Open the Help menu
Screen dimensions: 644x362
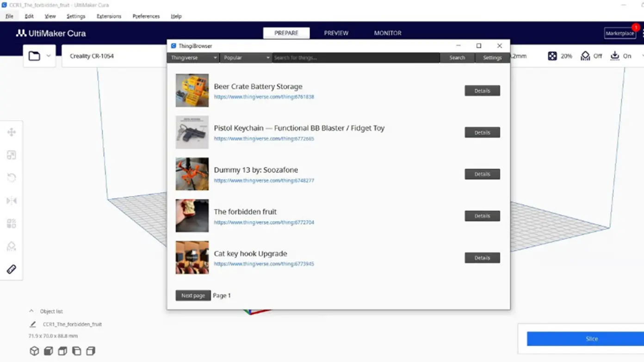tap(176, 16)
